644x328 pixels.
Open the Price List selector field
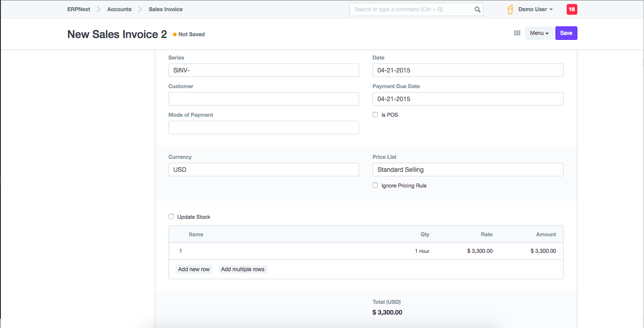click(x=467, y=170)
